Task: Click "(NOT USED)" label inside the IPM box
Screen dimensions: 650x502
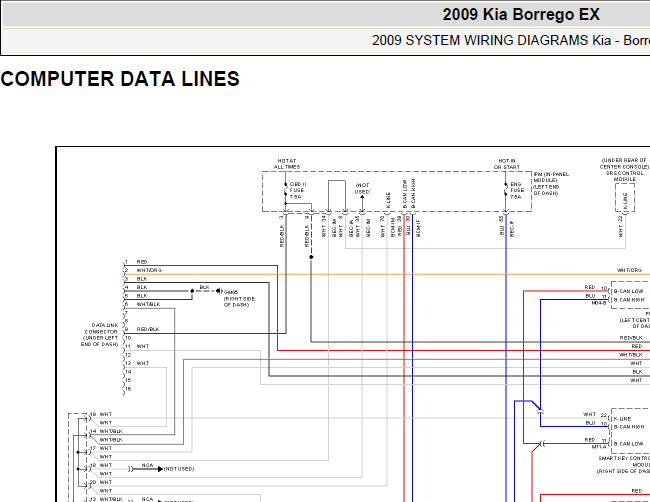Action: pos(362,189)
